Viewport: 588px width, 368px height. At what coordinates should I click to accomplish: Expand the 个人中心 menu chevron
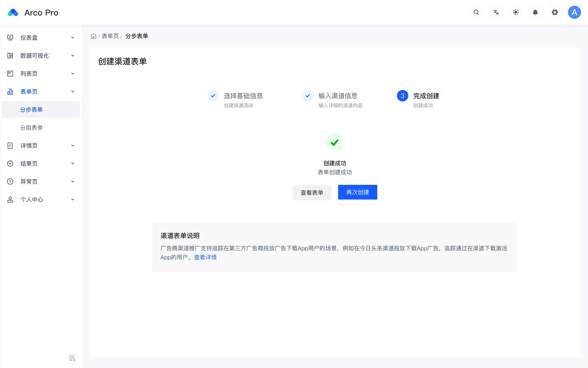[73, 200]
